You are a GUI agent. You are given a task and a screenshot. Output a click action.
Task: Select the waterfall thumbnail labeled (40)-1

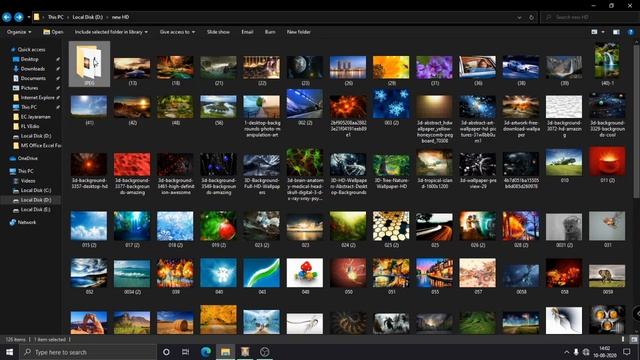click(x=607, y=60)
